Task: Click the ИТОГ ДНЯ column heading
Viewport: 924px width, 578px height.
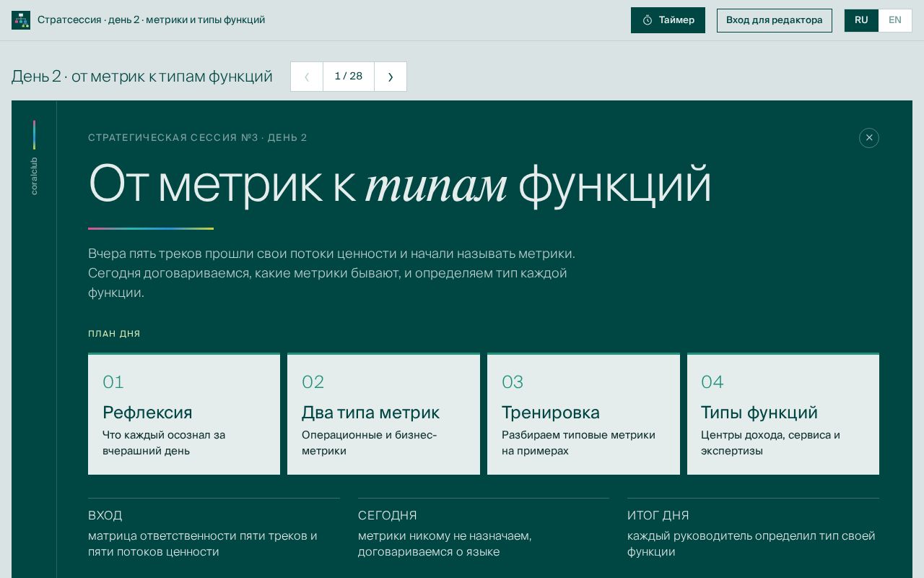Action: (658, 516)
